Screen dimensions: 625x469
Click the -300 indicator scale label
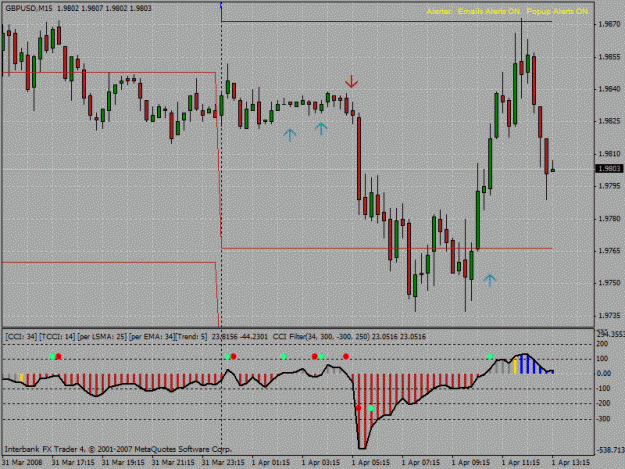tap(605, 419)
